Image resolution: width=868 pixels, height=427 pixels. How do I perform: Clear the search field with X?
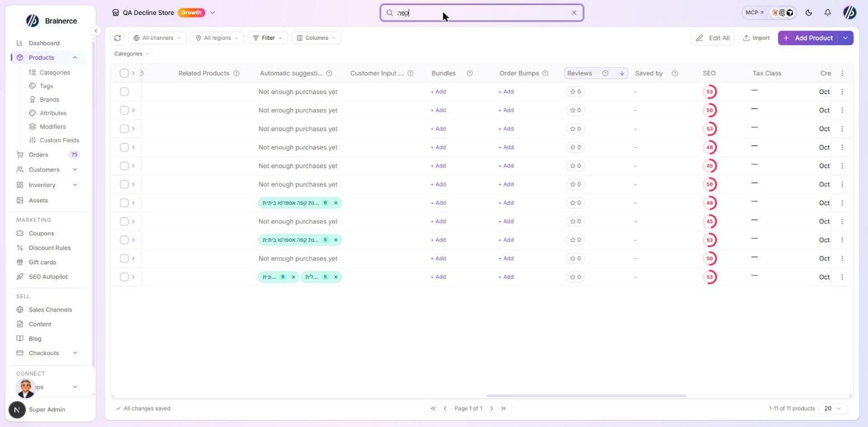[574, 13]
